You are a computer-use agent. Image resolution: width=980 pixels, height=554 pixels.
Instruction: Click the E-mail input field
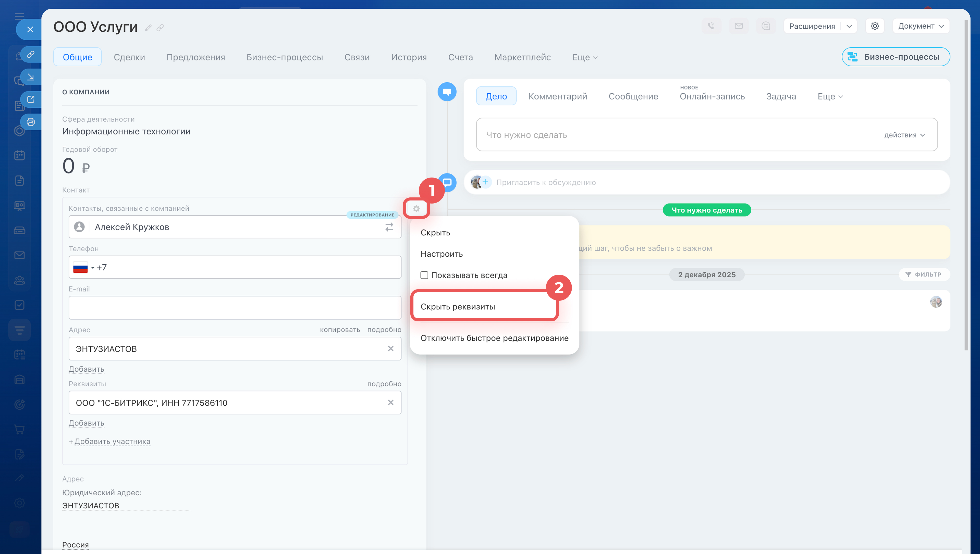tap(235, 307)
